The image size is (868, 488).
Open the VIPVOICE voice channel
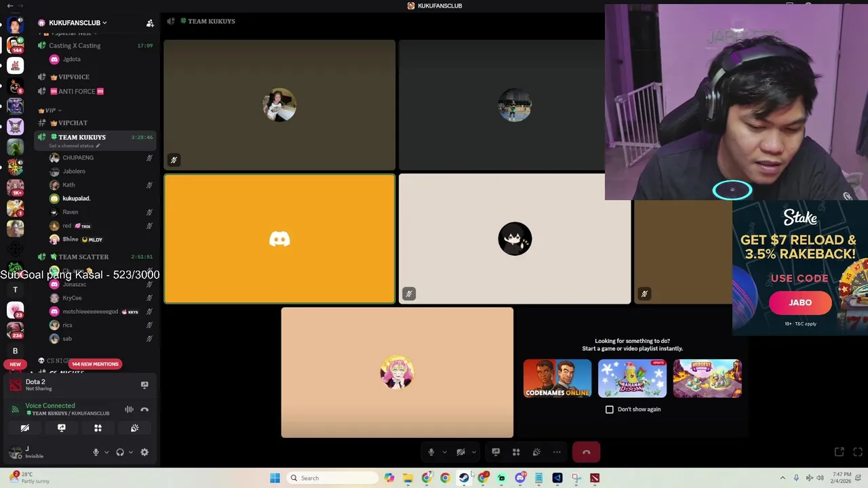click(x=74, y=77)
